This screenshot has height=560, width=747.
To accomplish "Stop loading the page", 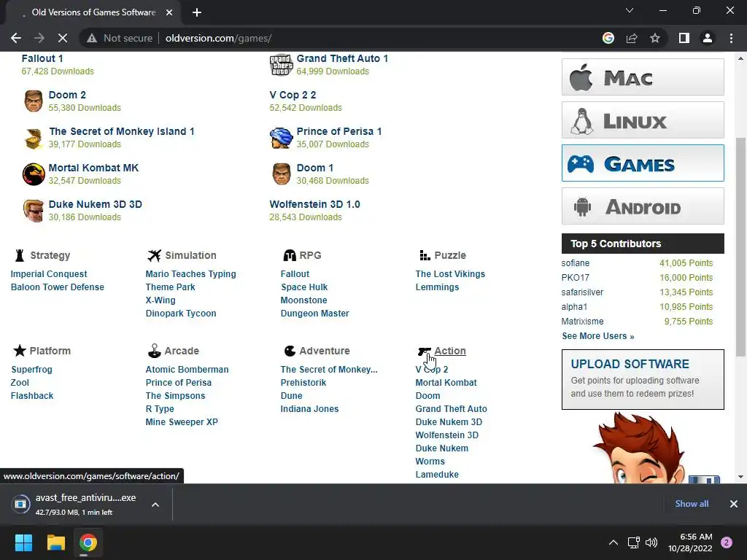I will [63, 38].
